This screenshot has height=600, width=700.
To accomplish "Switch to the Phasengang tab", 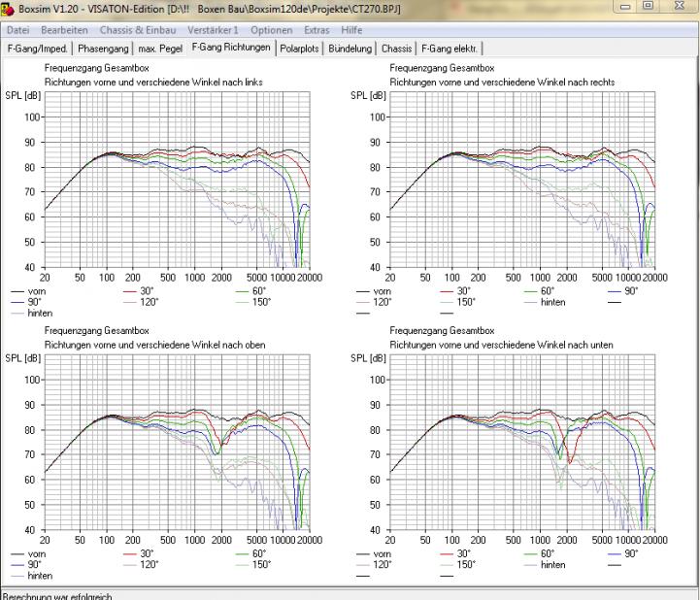I will (103, 49).
